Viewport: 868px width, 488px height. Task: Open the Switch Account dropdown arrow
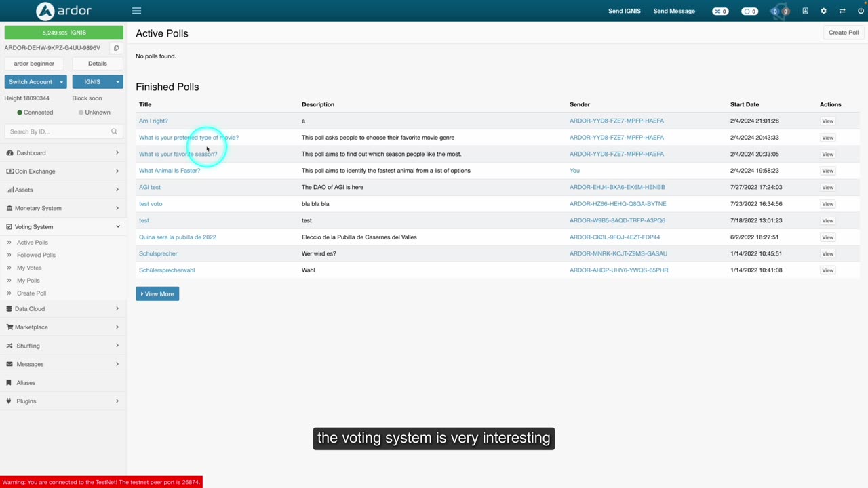[x=61, y=82]
